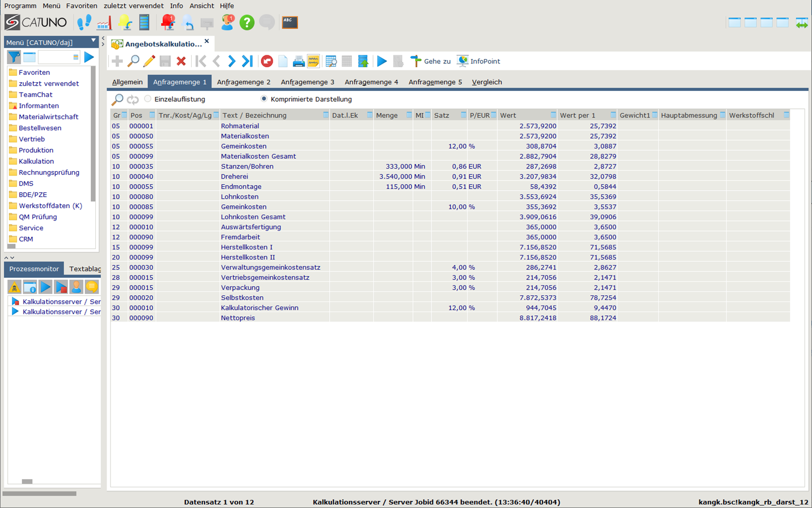The height and width of the screenshot is (508, 812).
Task: Click the printer icon in record toolbar
Action: [x=298, y=61]
